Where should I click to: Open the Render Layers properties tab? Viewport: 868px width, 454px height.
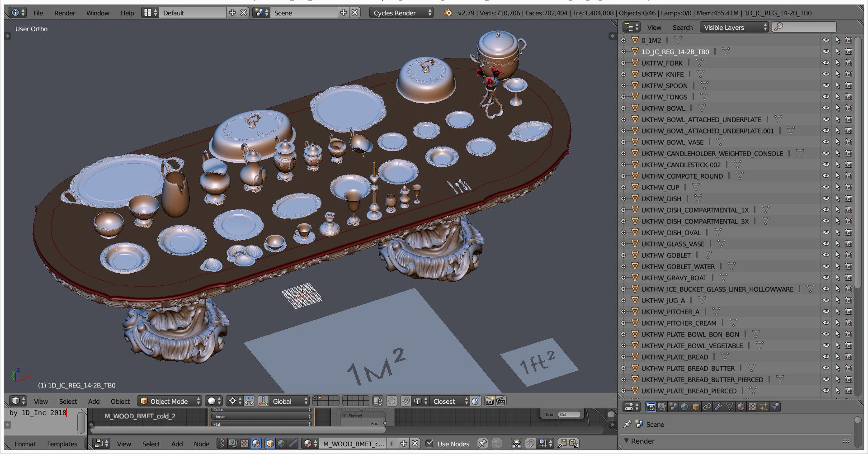tap(662, 407)
